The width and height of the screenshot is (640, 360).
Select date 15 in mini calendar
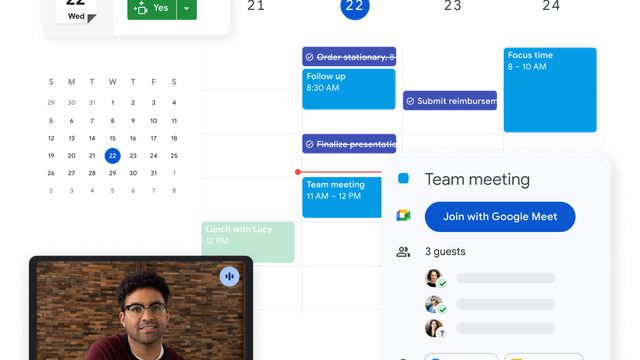[113, 138]
